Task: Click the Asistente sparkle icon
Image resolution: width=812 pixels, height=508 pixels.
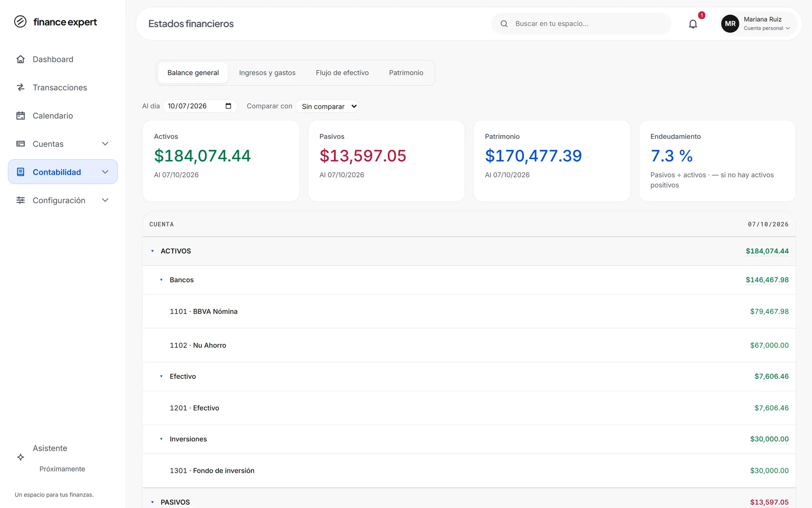Action: click(20, 457)
